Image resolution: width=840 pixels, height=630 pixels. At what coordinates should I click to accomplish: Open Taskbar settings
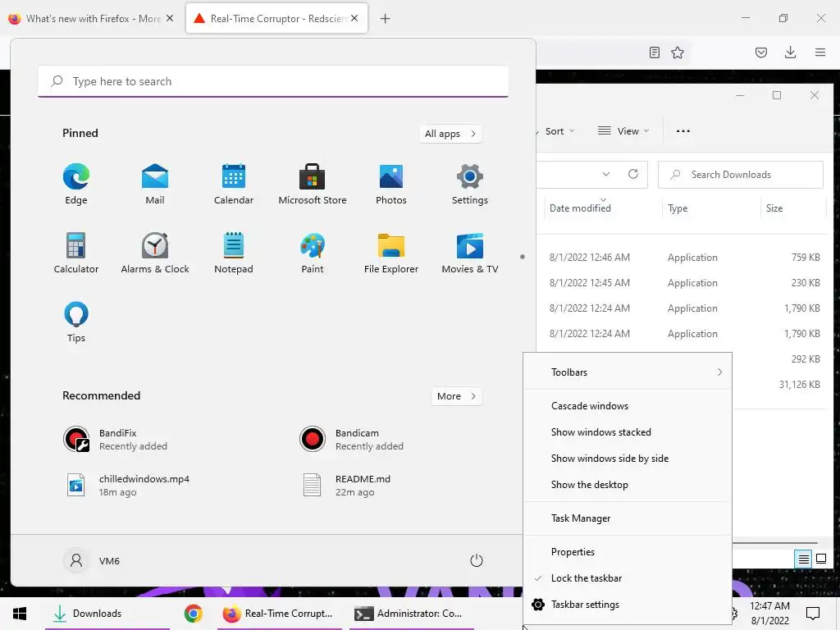[628, 605]
